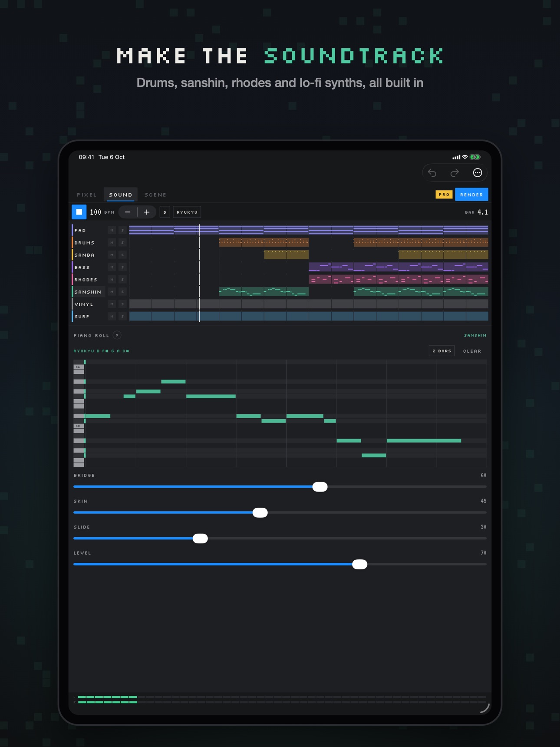Solo the SURF track

122,317
